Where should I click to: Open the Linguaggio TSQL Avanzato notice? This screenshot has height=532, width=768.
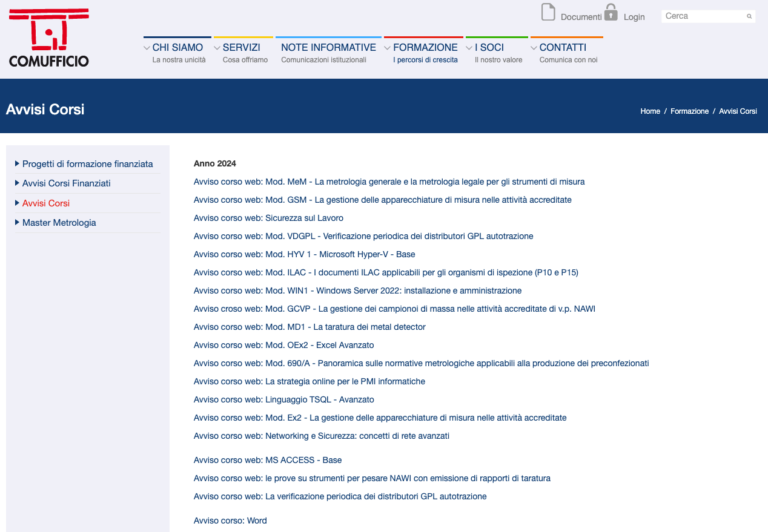[x=284, y=399]
